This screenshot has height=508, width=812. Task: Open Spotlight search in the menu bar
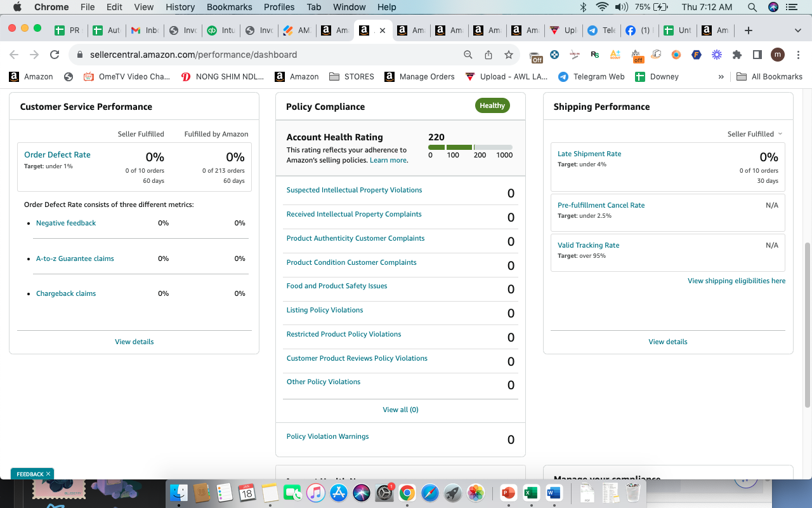(x=752, y=7)
